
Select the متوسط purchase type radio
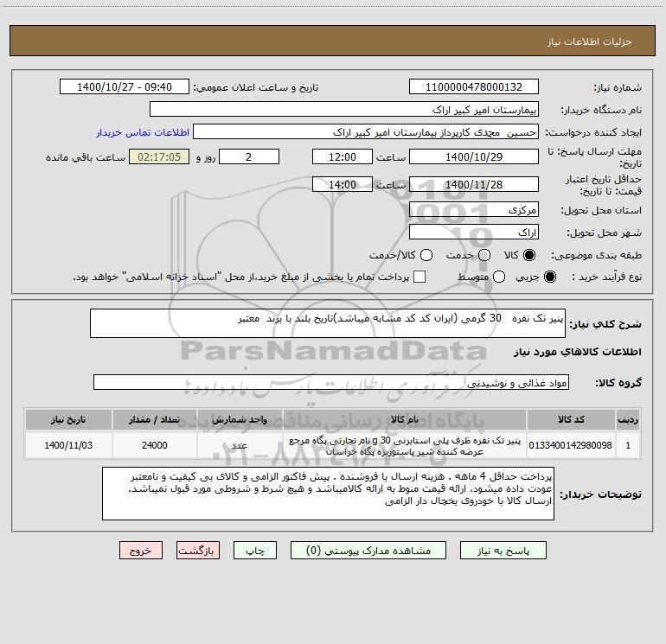[x=499, y=277]
